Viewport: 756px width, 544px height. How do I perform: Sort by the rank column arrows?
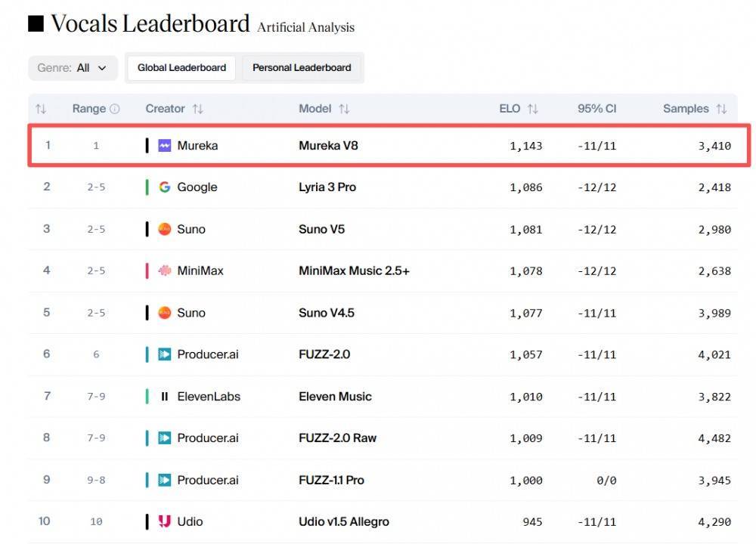point(41,109)
